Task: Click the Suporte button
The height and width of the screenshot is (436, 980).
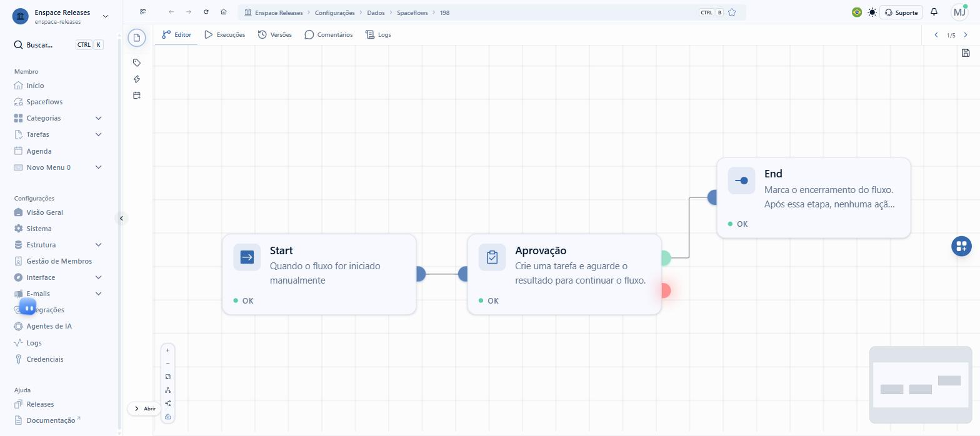Action: click(x=901, y=12)
